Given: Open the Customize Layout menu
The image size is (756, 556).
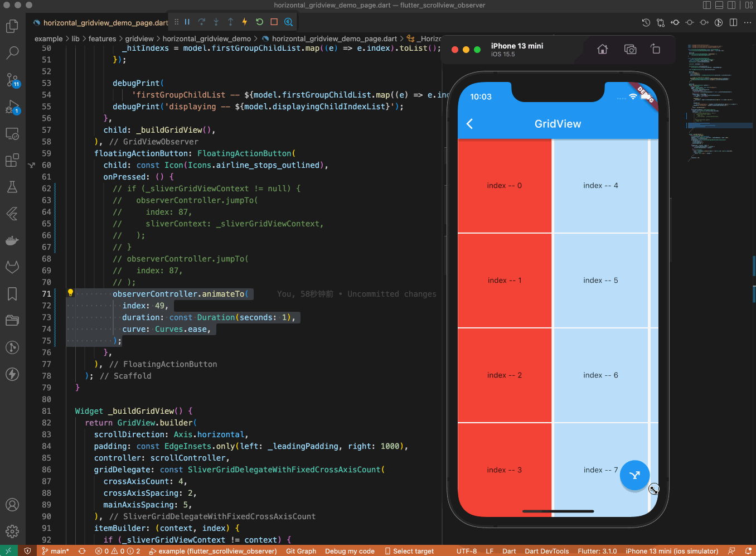Looking at the screenshot, I should click(749, 5).
